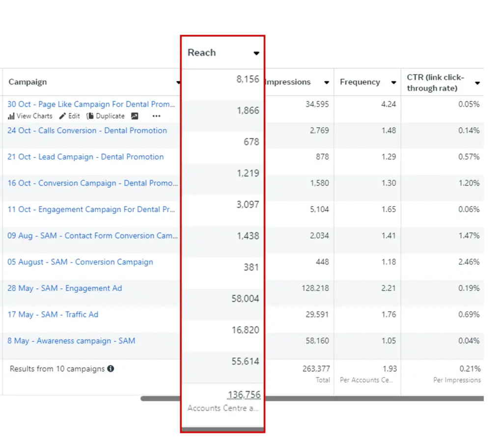The image size is (503, 448).
Task: Open the three-dot more options menu
Action: click(156, 116)
